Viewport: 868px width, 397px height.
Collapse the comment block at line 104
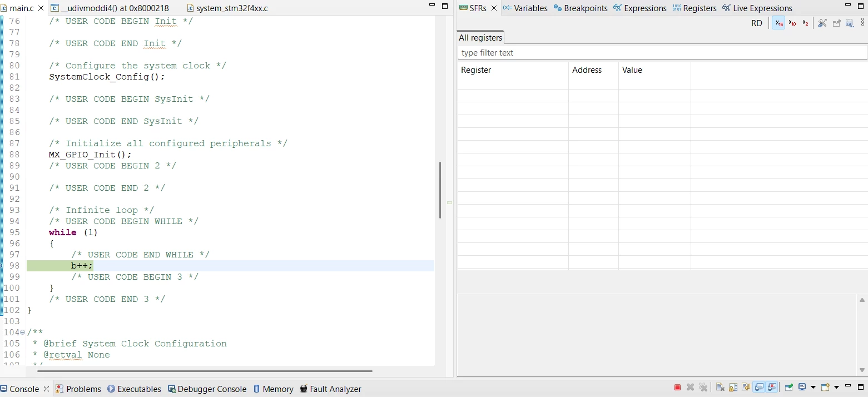coord(22,333)
